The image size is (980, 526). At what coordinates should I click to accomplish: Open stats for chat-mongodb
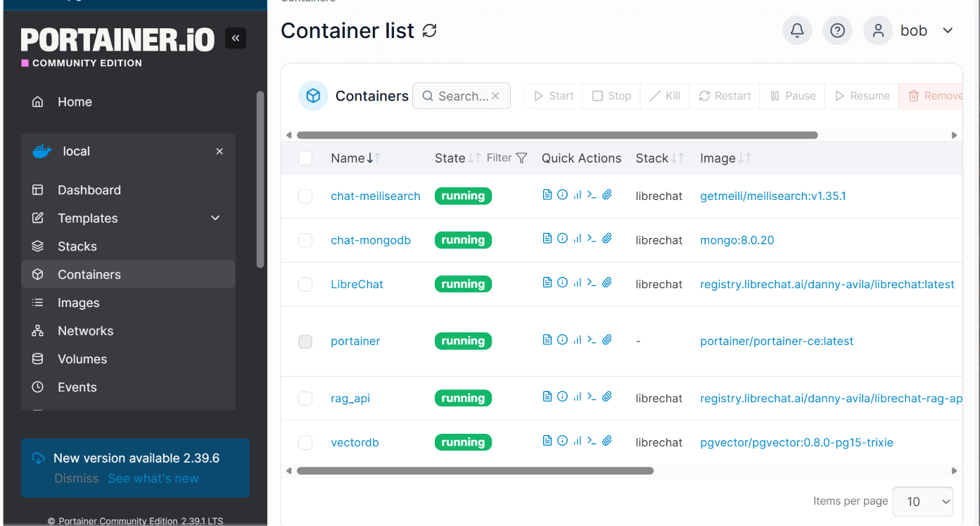(x=577, y=239)
